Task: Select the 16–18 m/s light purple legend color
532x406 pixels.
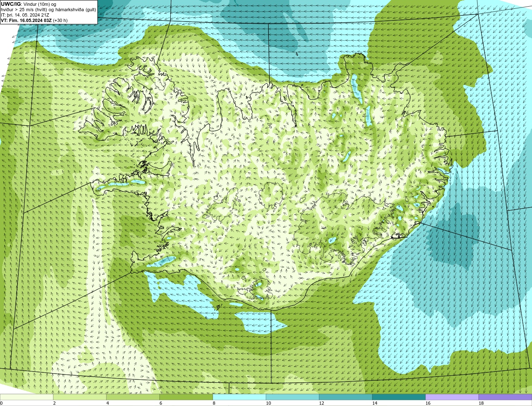Action: [452, 397]
